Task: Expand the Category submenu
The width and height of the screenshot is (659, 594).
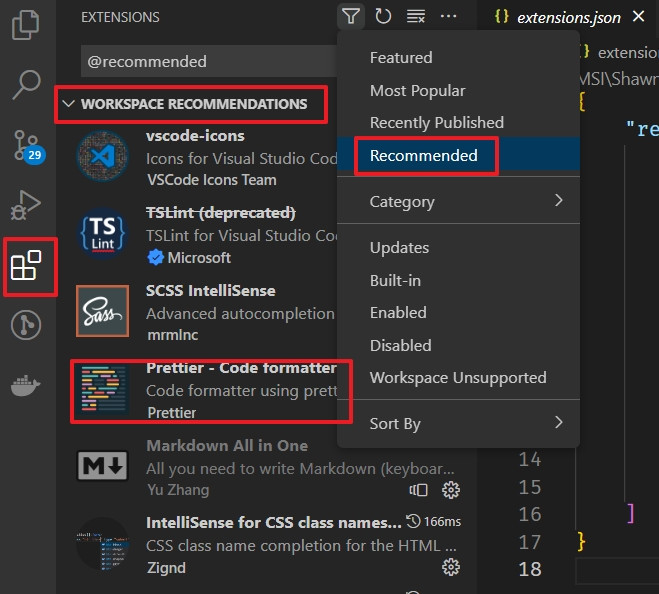Action: pos(458,201)
